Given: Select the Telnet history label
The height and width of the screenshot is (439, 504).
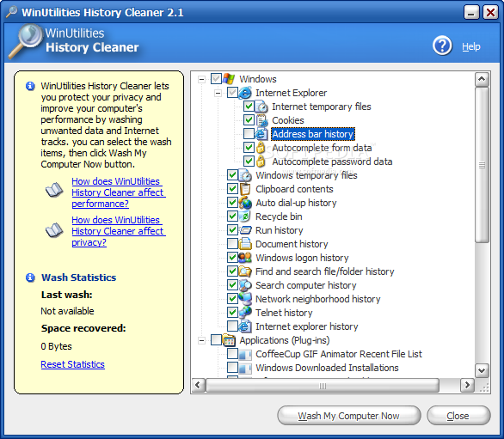Looking at the screenshot, I should coord(284,313).
